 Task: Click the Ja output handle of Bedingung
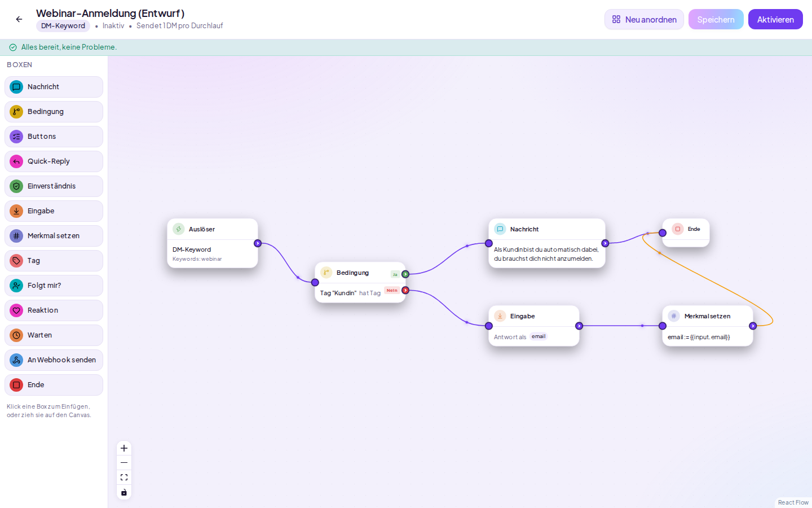(x=405, y=274)
